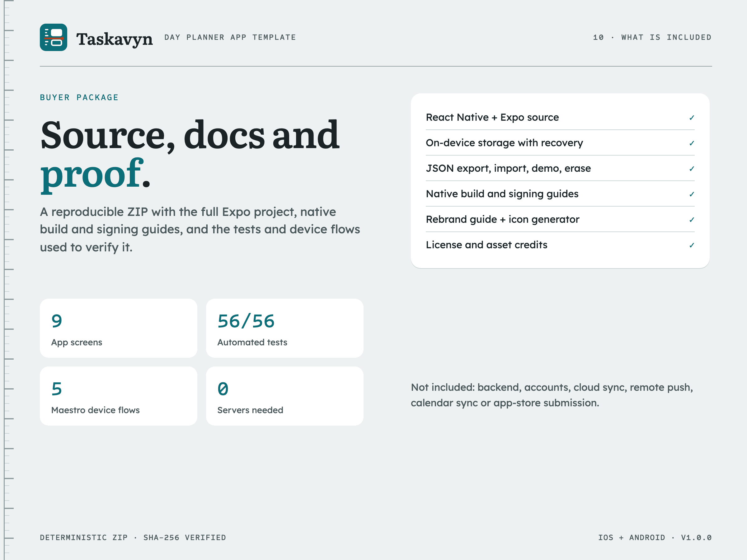Select the 'JSON export, import, demo, erase' text
This screenshot has height=560, width=747.
tap(508, 168)
